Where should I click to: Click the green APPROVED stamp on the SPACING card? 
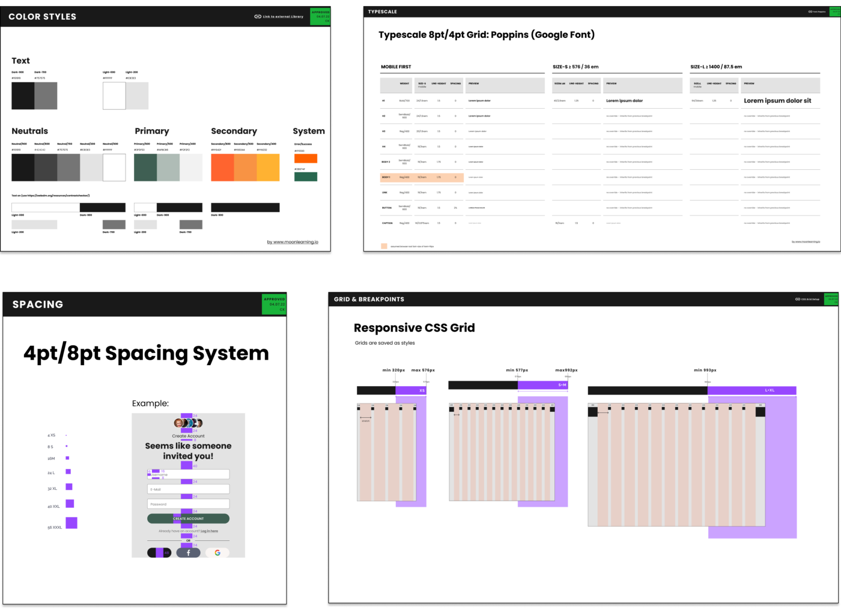pyautogui.click(x=274, y=304)
